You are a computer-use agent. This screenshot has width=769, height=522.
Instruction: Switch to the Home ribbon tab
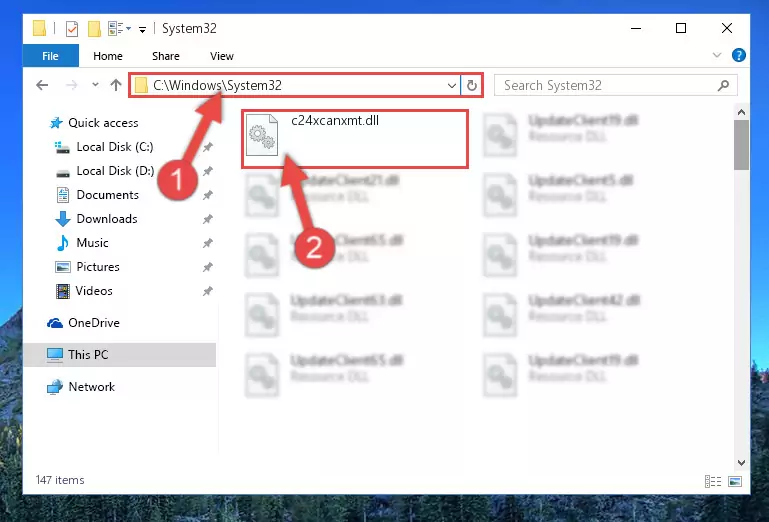pos(108,56)
